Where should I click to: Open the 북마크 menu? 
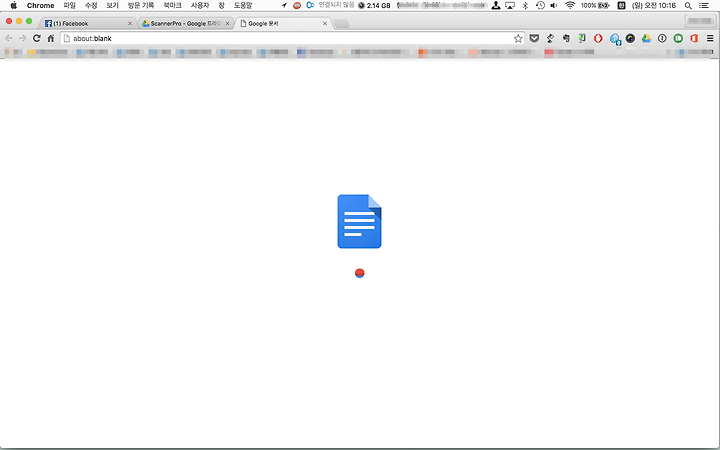pyautogui.click(x=172, y=6)
